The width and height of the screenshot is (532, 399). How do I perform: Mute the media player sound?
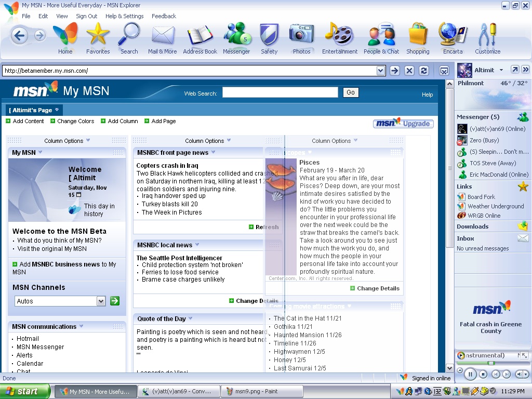click(x=520, y=374)
